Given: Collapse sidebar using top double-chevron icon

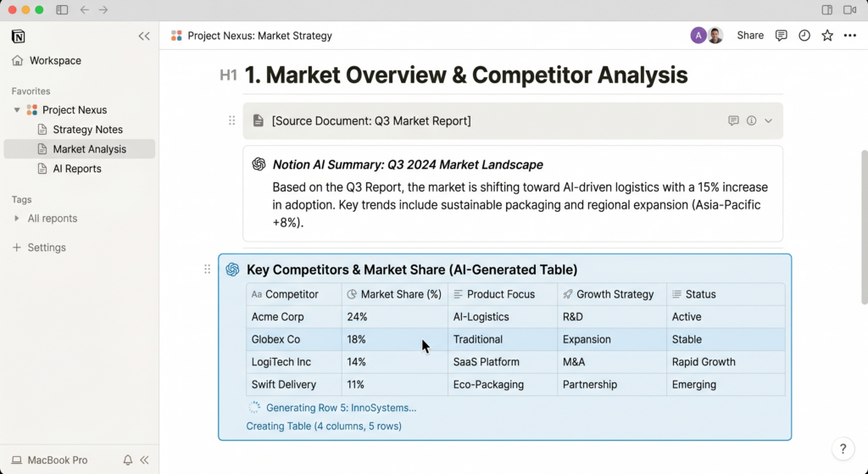Looking at the screenshot, I should (144, 36).
